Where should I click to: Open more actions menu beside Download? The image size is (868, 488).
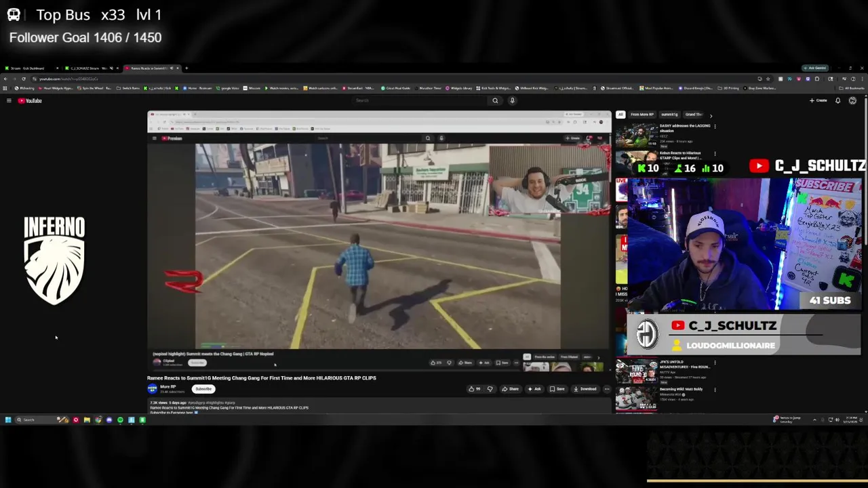tap(607, 389)
